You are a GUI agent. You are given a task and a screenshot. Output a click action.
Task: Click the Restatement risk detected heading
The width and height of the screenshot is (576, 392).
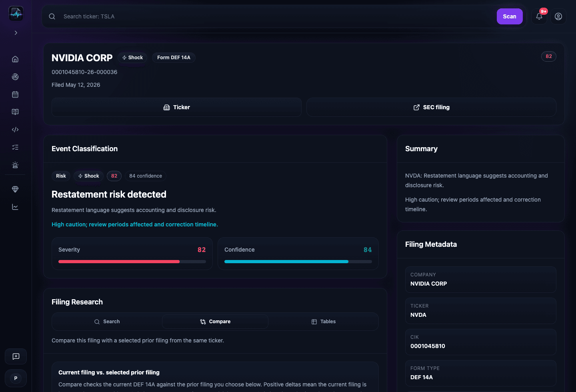tap(109, 194)
